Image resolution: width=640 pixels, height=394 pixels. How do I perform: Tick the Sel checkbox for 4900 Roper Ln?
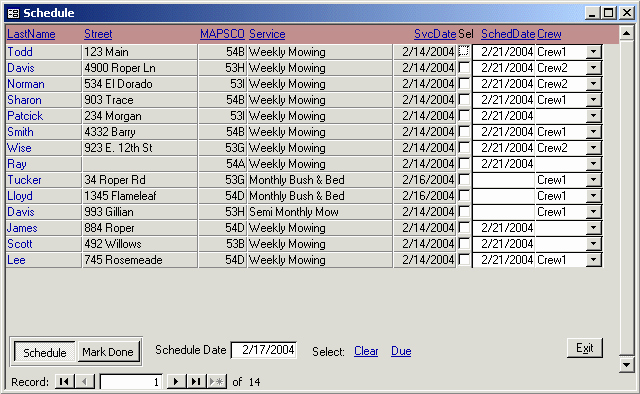coord(464,67)
